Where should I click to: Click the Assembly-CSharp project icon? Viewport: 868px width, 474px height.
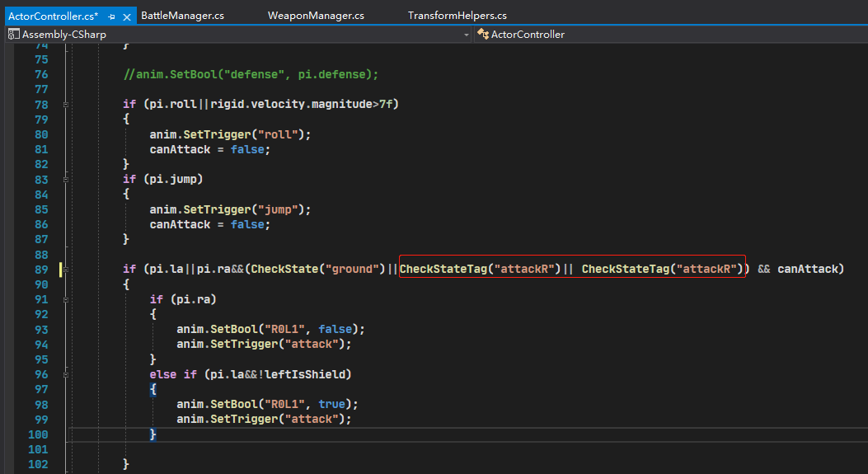click(13, 35)
